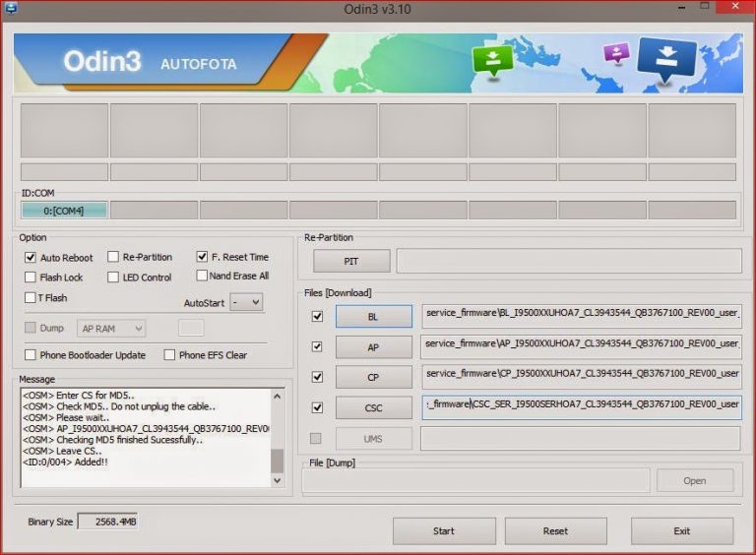Uncheck the BL file checkbox
This screenshot has width=756, height=555.
(x=317, y=317)
